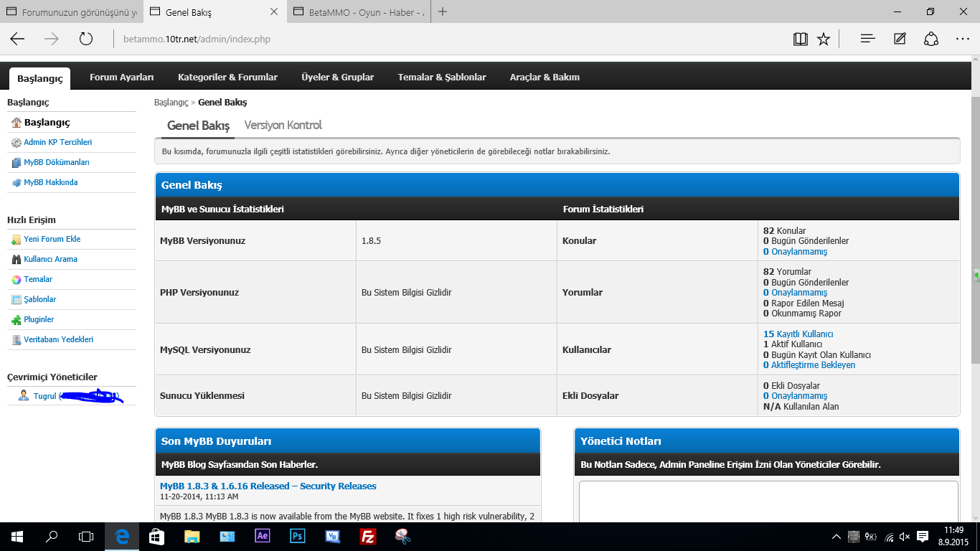Click the green puzzle icon for Pluginler
Viewport: 980px width, 551px height.
[x=17, y=320]
